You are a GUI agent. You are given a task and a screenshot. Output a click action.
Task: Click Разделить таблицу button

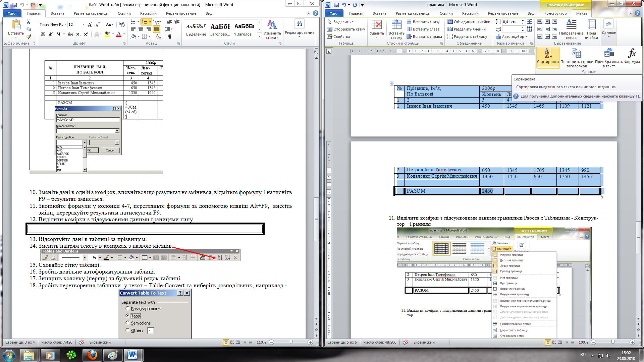[467, 37]
